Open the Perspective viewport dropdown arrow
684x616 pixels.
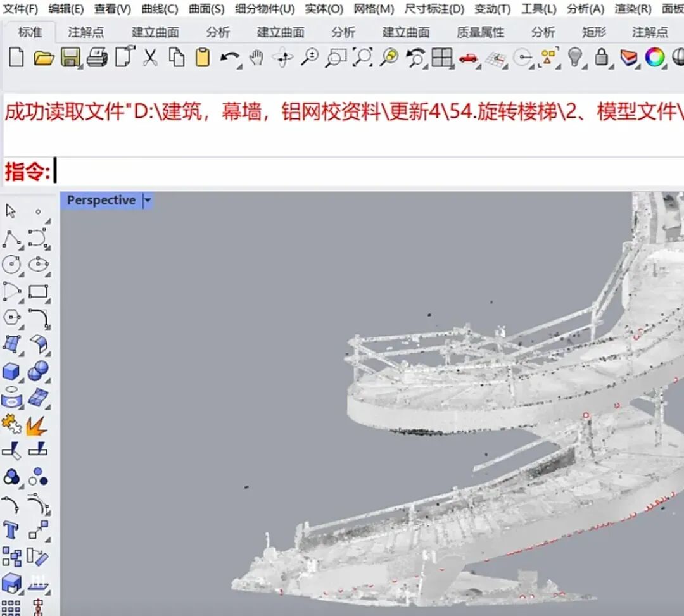point(148,201)
